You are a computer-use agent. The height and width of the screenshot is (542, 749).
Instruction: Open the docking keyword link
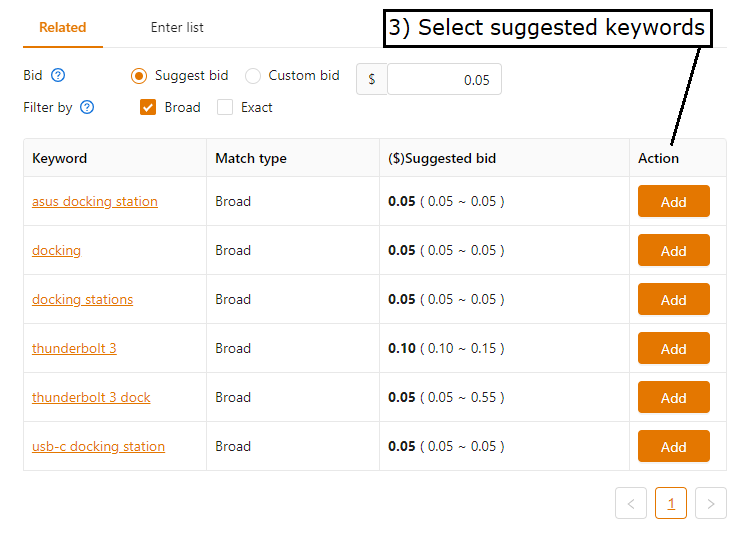tap(56, 251)
